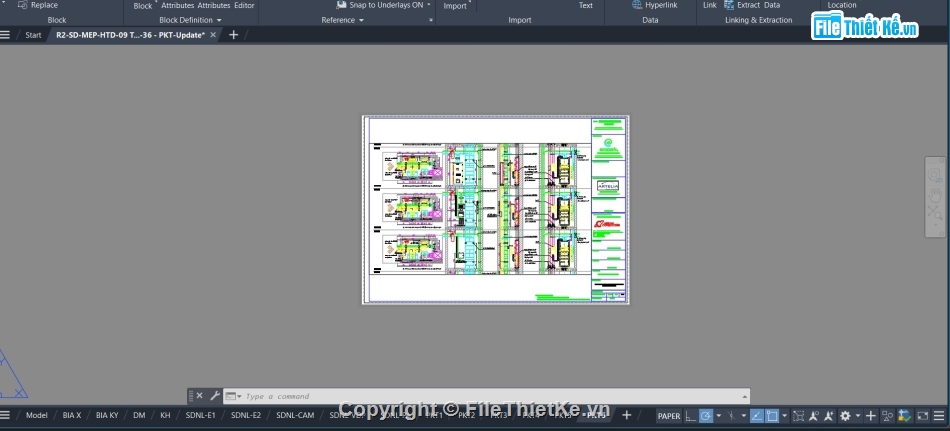Open the DM layout tab
Screen dimensions: 950x431
coord(139,415)
